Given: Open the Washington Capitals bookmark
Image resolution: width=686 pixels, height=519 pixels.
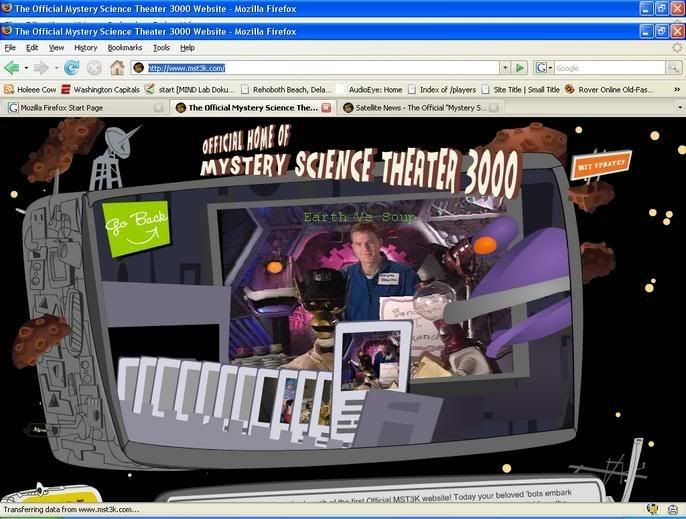Looking at the screenshot, I should tap(101, 89).
